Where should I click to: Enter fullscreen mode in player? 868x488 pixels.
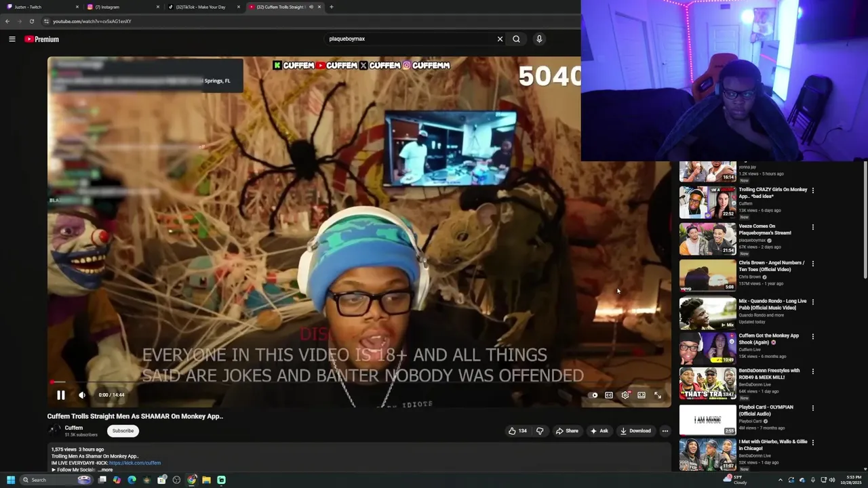pyautogui.click(x=658, y=395)
